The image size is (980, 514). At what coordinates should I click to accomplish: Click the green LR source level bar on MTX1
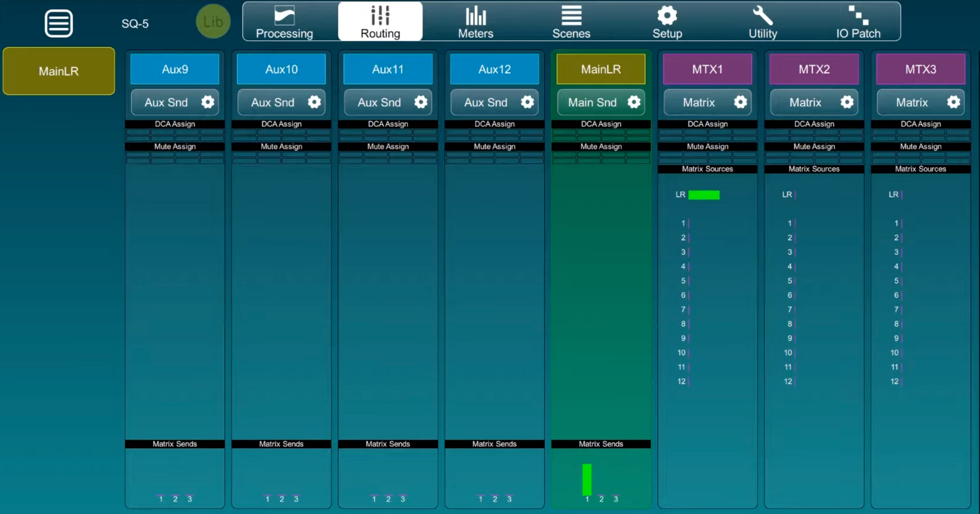pos(703,194)
